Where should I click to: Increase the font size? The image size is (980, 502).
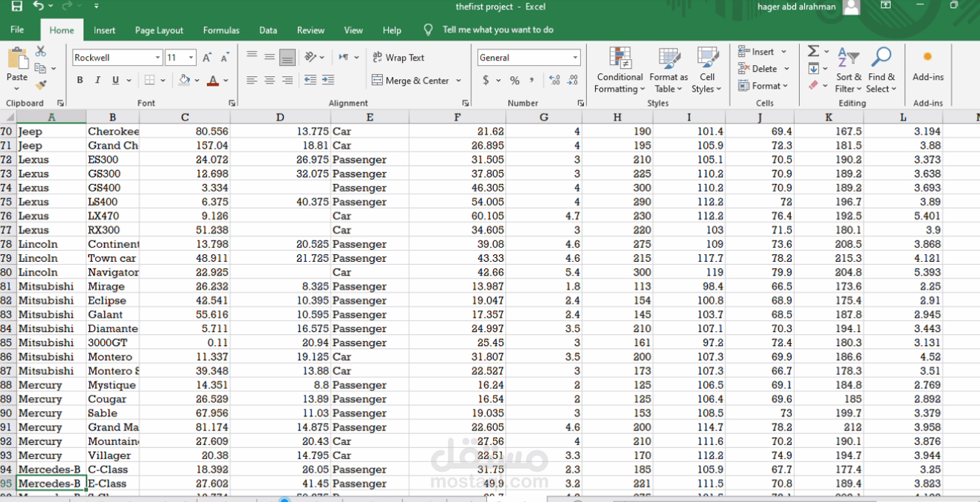pos(207,58)
